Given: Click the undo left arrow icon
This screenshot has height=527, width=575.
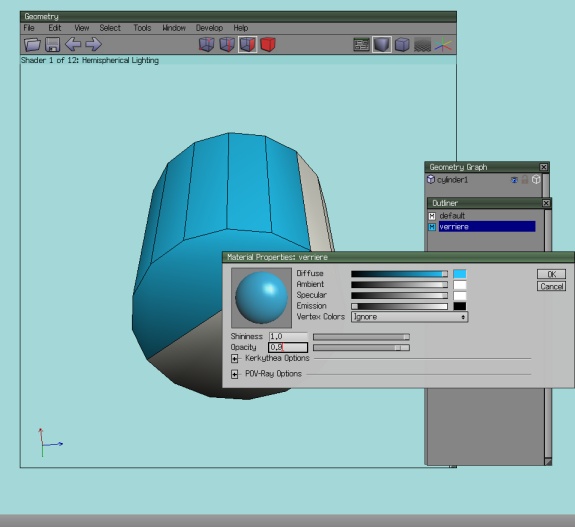Looking at the screenshot, I should click(x=73, y=44).
